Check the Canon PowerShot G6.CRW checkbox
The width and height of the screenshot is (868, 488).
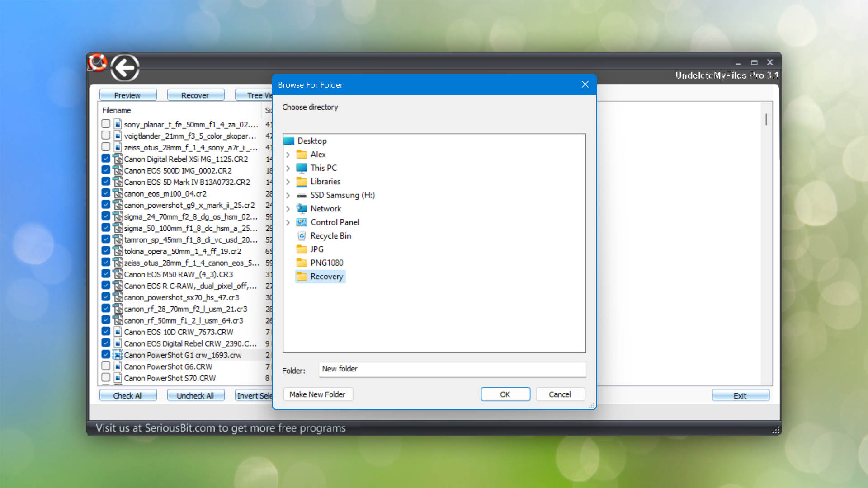[x=106, y=366]
